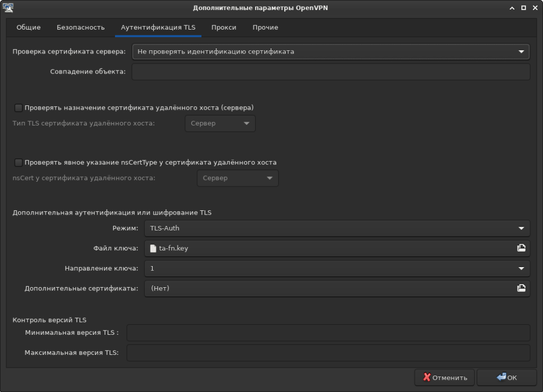The width and height of the screenshot is (543, 392).
Task: Open file chooser for "Дополнительные сертификаты"
Action: coord(521,288)
